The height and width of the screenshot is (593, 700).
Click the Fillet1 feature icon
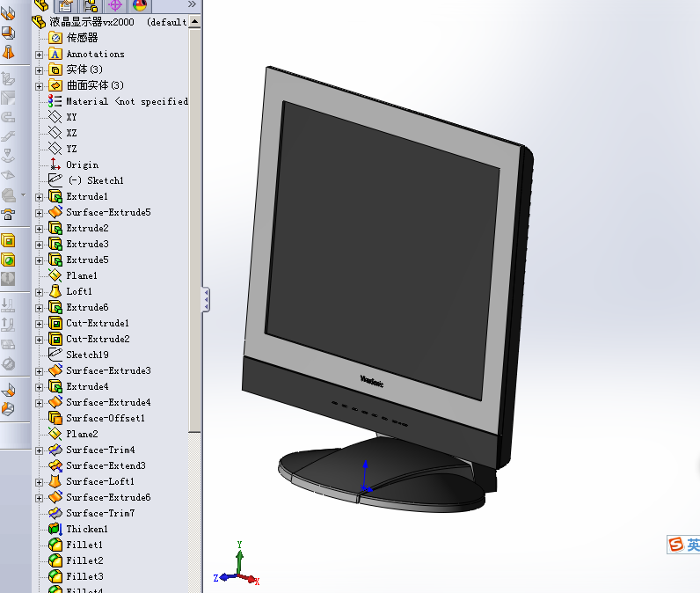[x=55, y=545]
